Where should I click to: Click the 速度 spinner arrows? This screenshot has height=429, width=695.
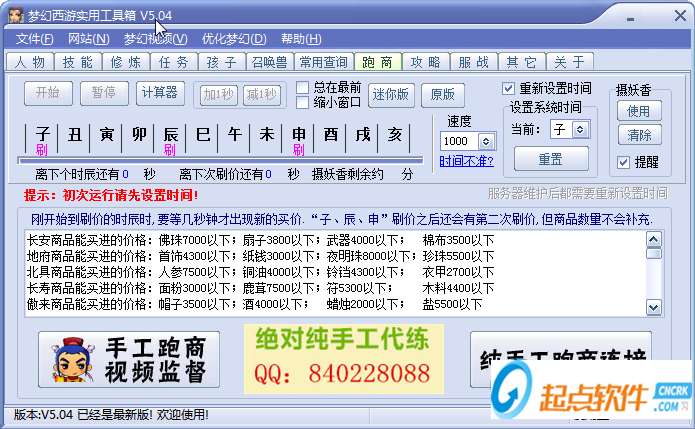click(486, 141)
